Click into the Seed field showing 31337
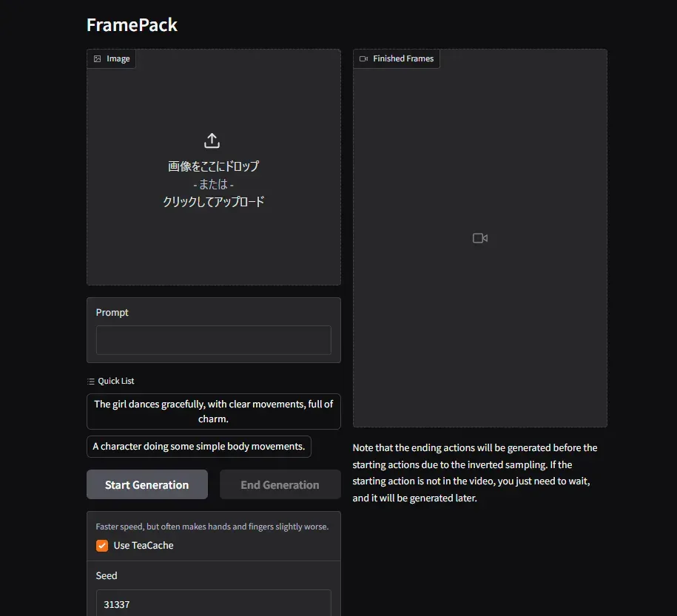Image resolution: width=677 pixels, height=616 pixels. (x=214, y=604)
